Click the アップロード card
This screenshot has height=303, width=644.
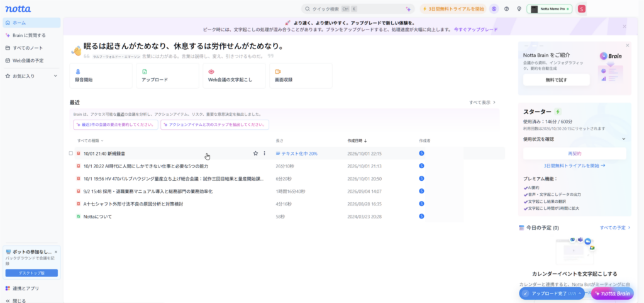click(167, 76)
